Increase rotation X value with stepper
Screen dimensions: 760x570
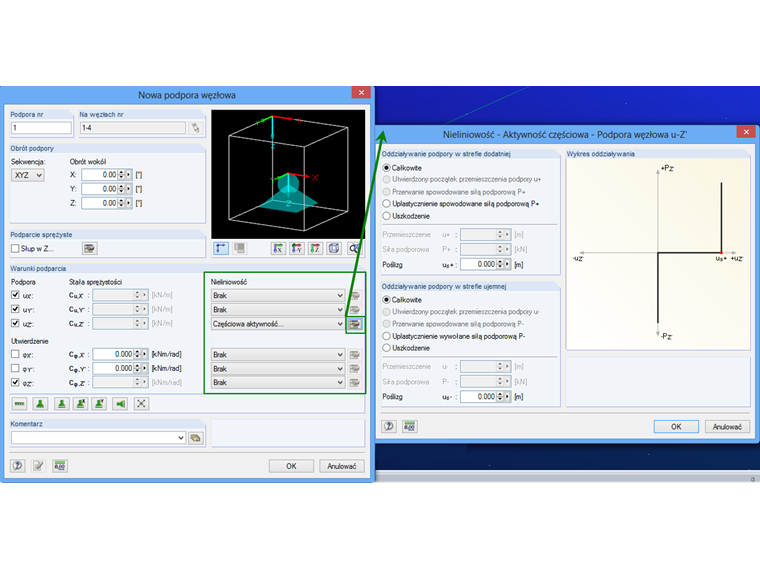tap(122, 172)
